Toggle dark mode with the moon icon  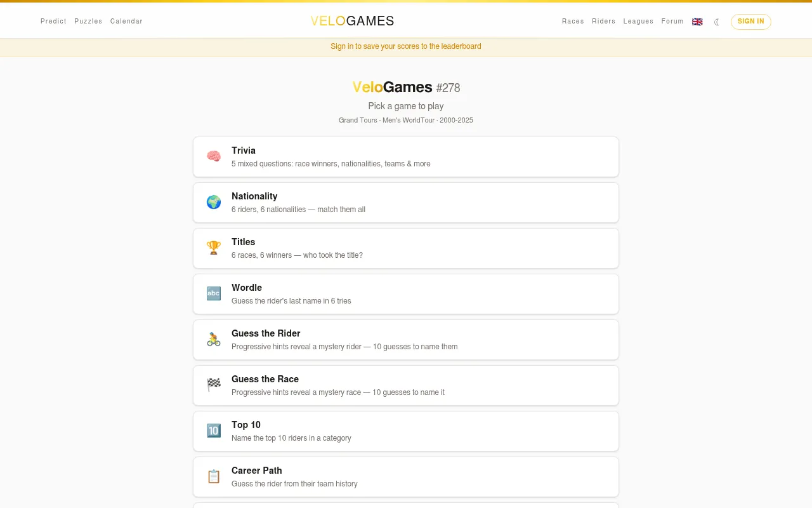(x=717, y=22)
